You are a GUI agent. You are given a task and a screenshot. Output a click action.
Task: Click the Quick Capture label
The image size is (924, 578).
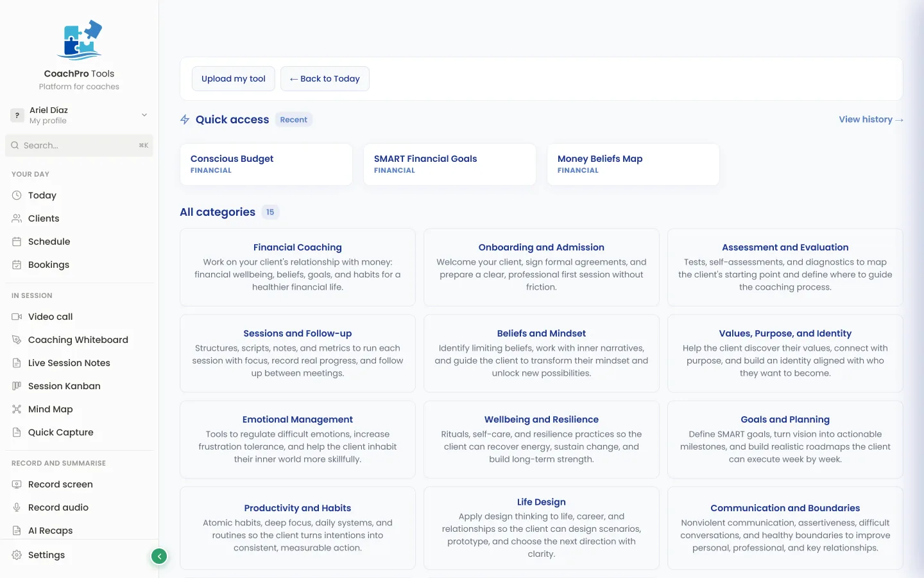61,432
